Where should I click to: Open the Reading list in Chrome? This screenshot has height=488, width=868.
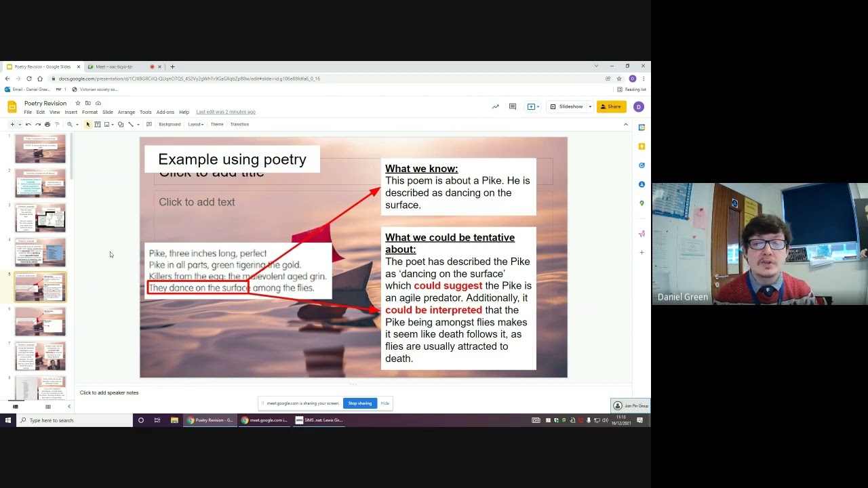point(631,89)
